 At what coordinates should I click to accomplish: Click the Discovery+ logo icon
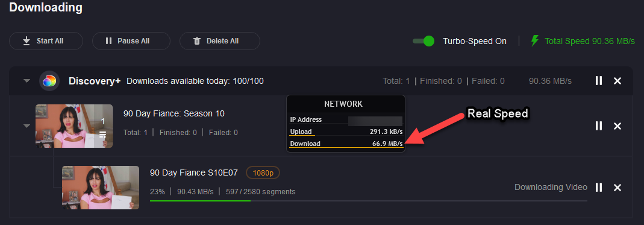(49, 81)
